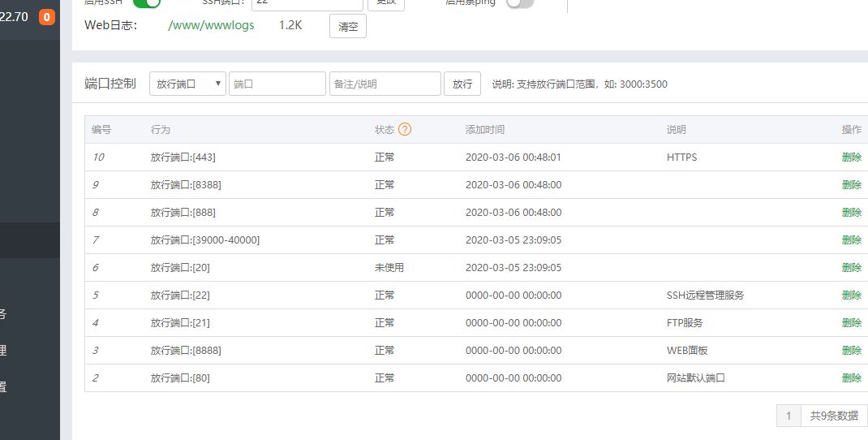Click 清空 to clear web logs
This screenshot has width=868, height=440.
tap(348, 26)
